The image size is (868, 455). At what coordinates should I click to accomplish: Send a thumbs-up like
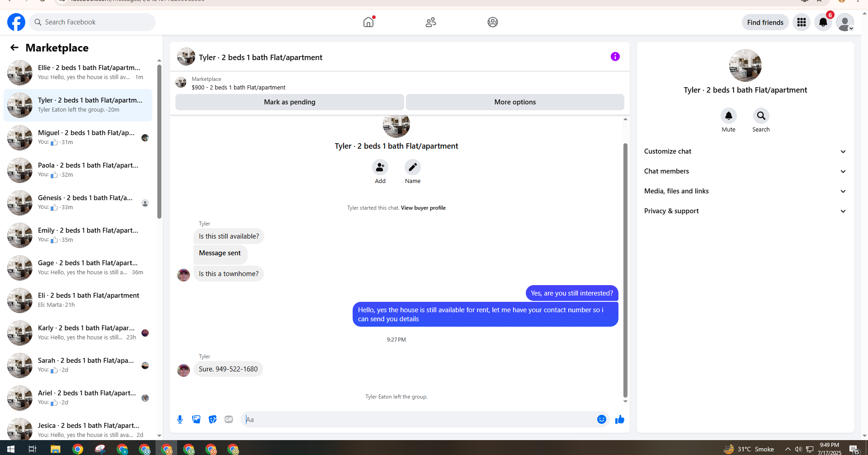pyautogui.click(x=620, y=419)
